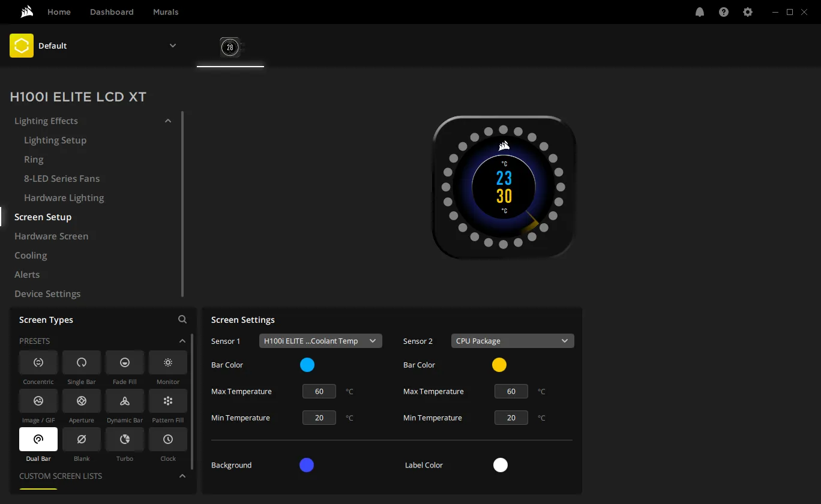821x504 pixels.
Task: Select the Fade Fill screen preset
Action: coord(125,362)
